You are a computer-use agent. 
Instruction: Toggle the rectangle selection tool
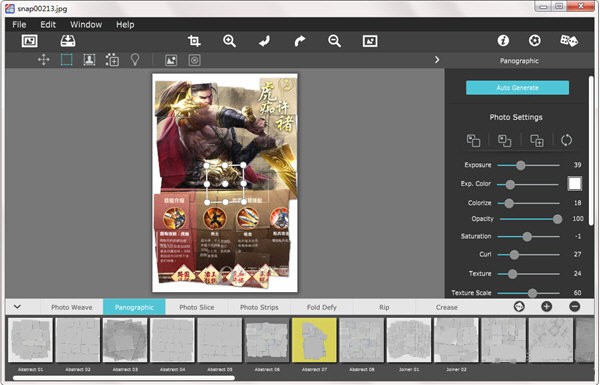[67, 60]
